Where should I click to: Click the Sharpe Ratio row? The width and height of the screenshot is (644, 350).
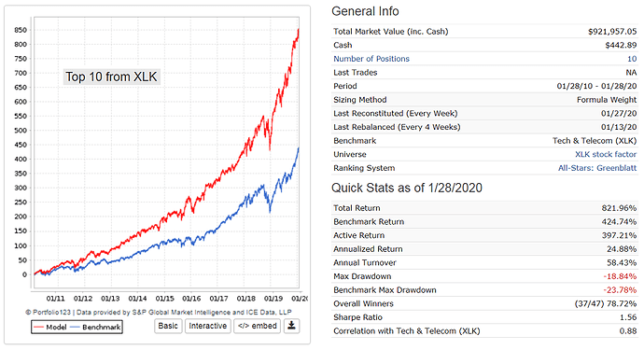click(x=484, y=317)
